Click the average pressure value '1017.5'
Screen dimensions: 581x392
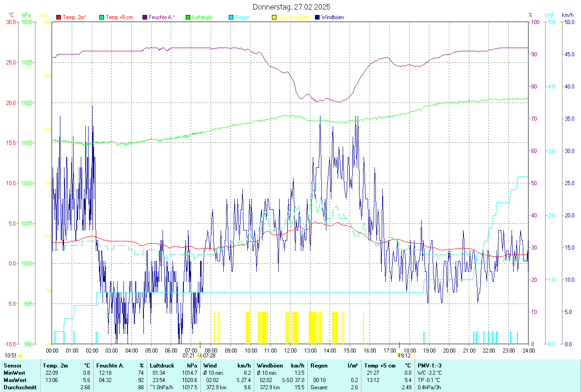(x=189, y=387)
